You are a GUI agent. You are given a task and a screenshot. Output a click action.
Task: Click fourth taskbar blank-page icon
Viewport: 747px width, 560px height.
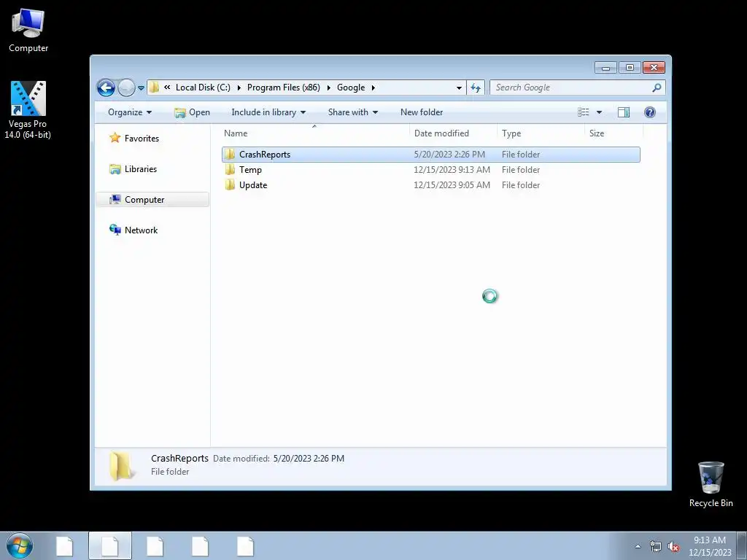(200, 546)
